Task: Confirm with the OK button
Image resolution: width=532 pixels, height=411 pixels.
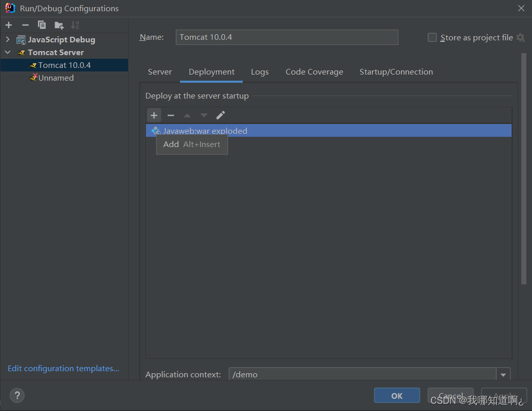Action: pyautogui.click(x=397, y=395)
